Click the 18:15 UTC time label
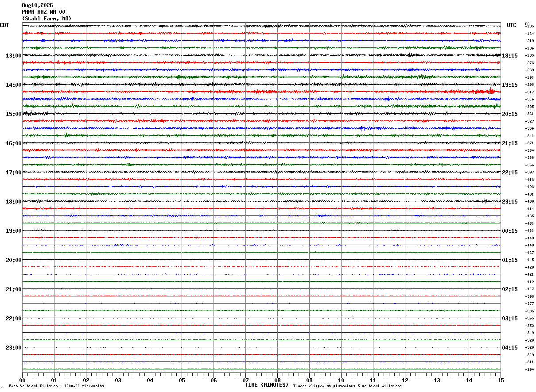This screenshot has width=536, height=392. (510, 56)
